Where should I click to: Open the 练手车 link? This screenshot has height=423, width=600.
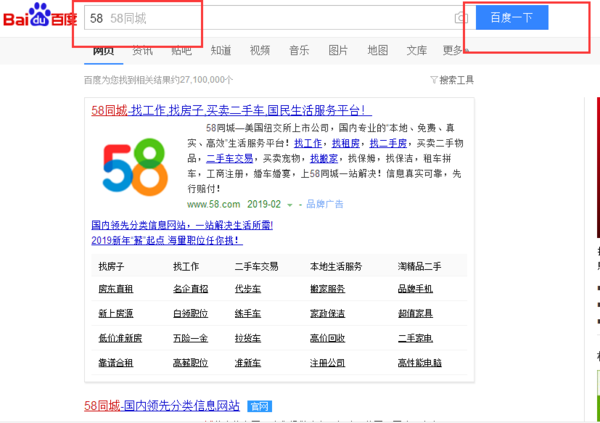tap(248, 314)
